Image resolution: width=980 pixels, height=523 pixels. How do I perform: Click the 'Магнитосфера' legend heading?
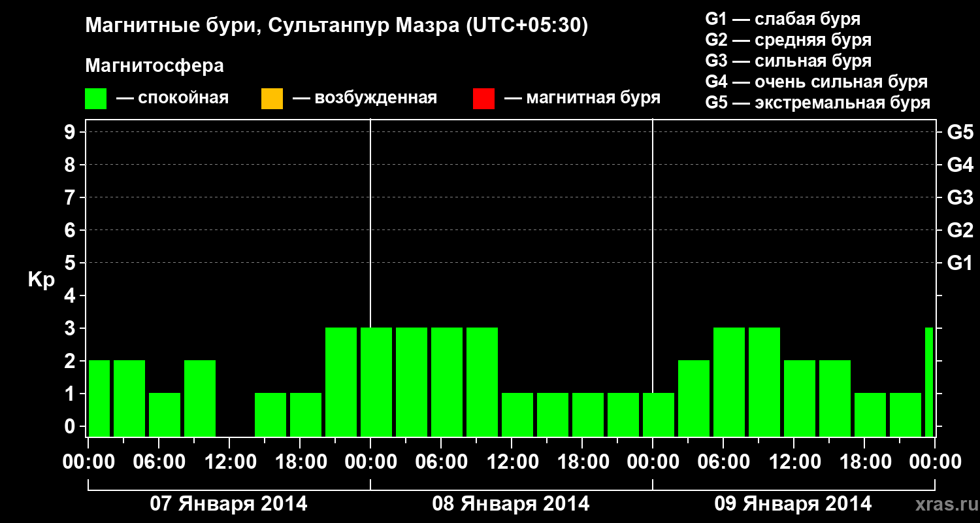(x=155, y=66)
